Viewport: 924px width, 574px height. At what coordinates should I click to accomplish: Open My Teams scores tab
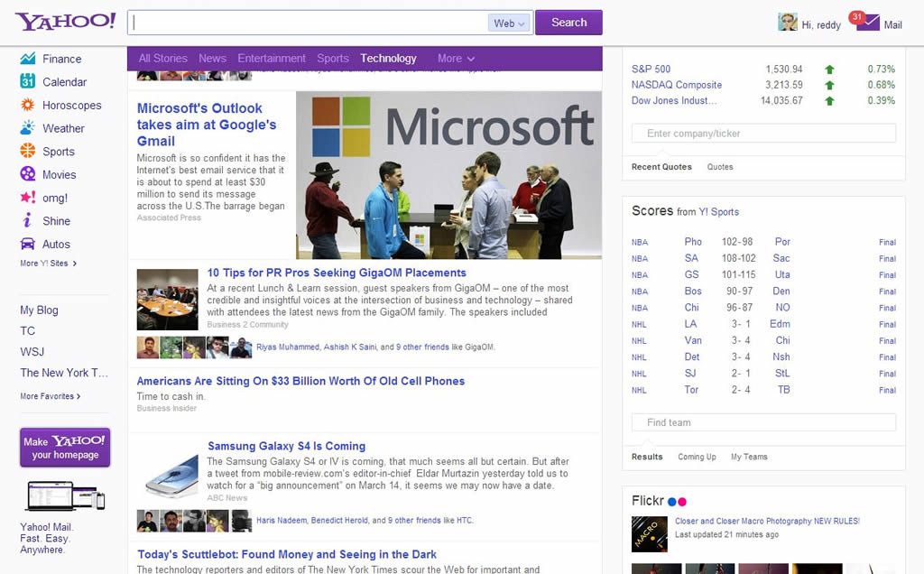click(749, 457)
